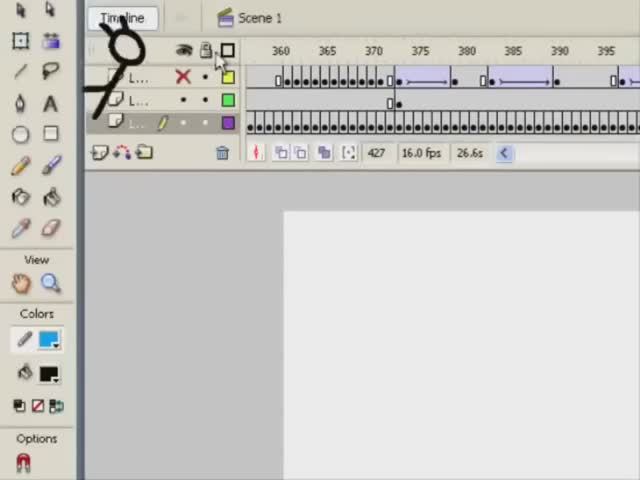Select the Eyedropper tool
Image resolution: width=640 pixels, height=480 pixels.
click(20, 229)
